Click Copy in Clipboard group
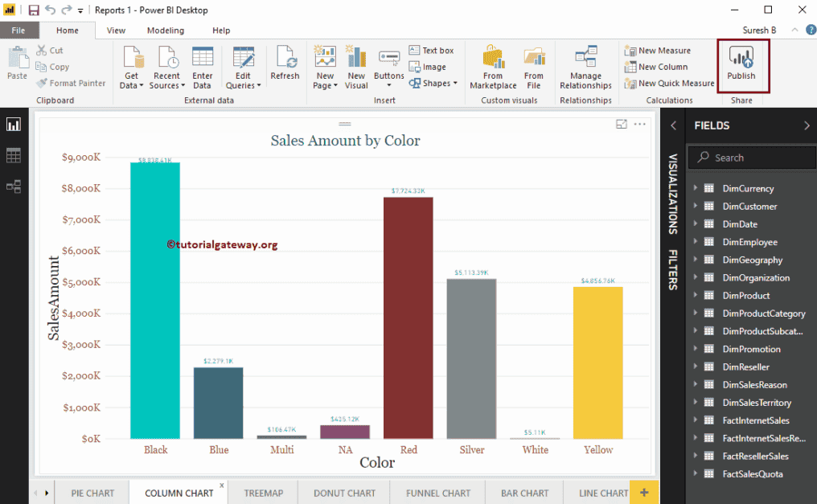The height and width of the screenshot is (504, 817). pyautogui.click(x=52, y=67)
